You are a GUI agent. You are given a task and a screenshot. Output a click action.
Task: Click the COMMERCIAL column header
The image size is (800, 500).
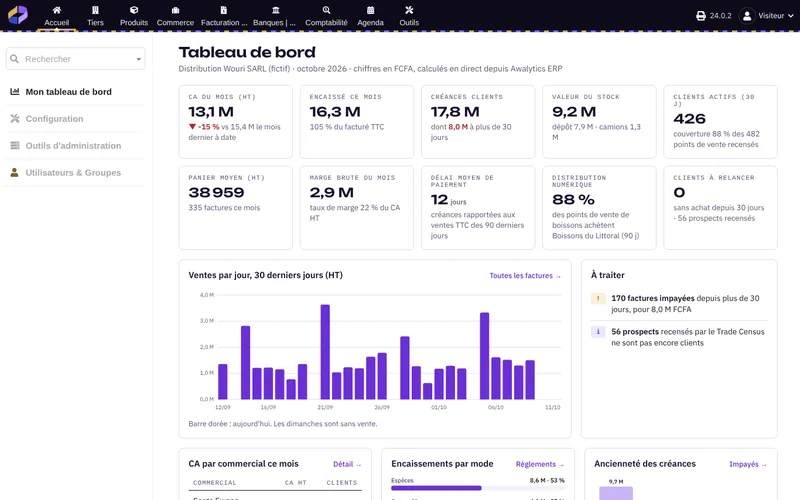coord(215,483)
